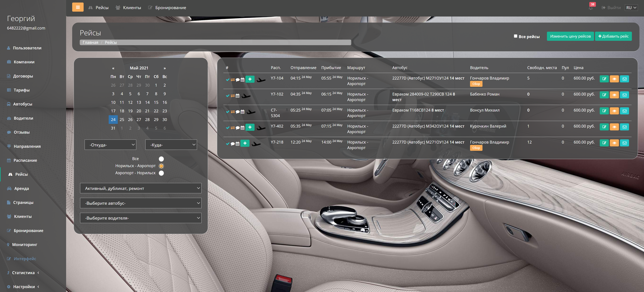
Task: Open the notifications bell with badge 38
Action: pos(591,8)
